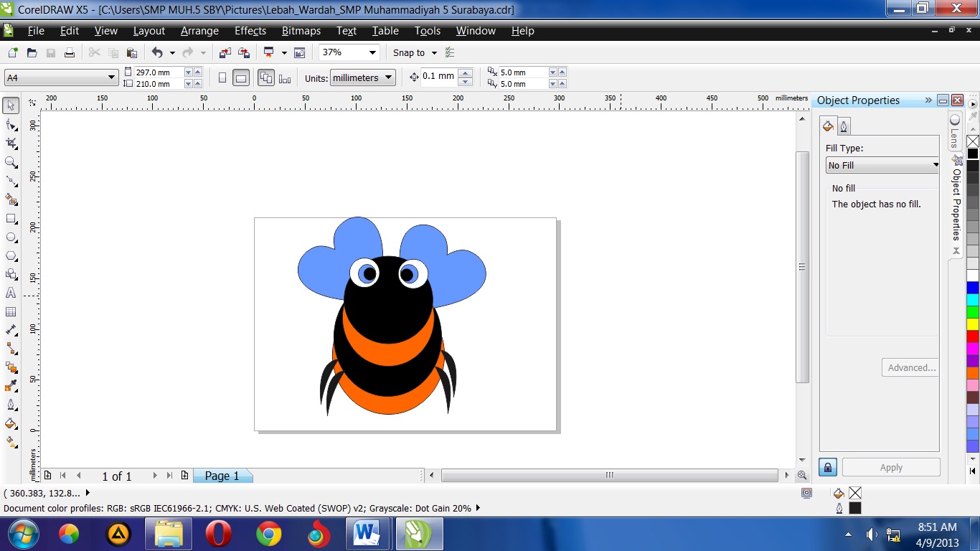This screenshot has height=551, width=980.
Task: Pick the red color swatch in palette
Action: coord(973,336)
